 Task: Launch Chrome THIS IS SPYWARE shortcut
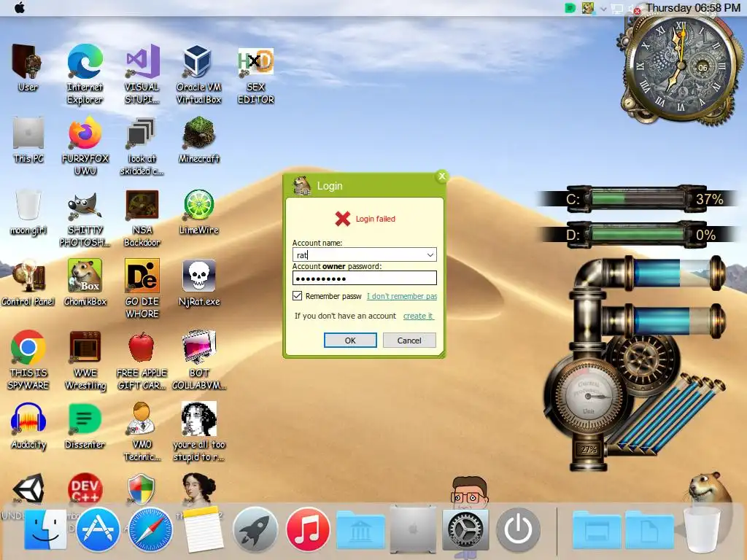coord(28,359)
